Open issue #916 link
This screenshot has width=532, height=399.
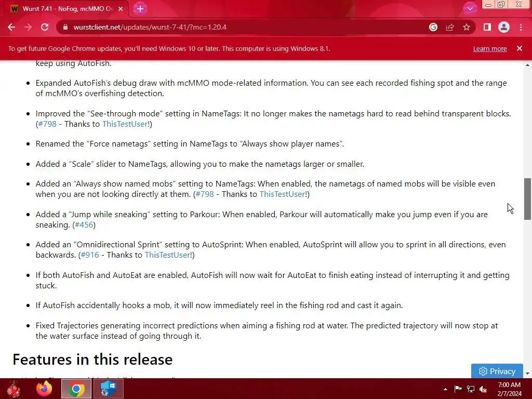pyautogui.click(x=90, y=255)
